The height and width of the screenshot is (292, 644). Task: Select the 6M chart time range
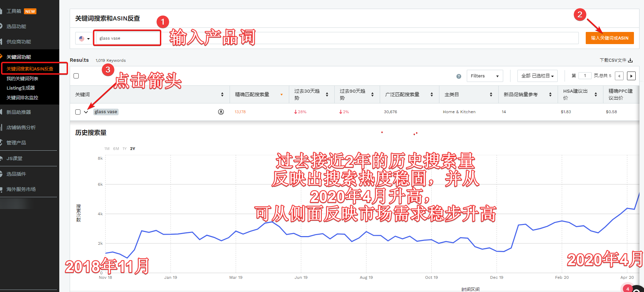pyautogui.click(x=116, y=149)
